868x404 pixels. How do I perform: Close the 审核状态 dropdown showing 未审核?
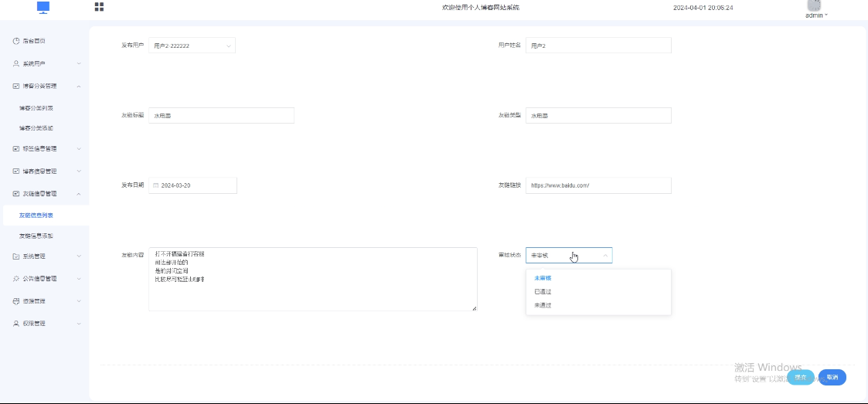569,255
